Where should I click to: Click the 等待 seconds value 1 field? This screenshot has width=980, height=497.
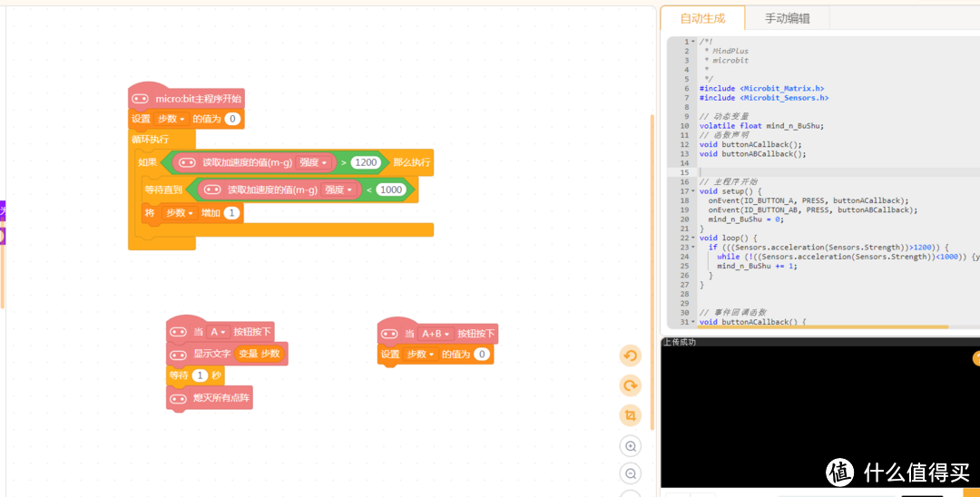point(200,375)
